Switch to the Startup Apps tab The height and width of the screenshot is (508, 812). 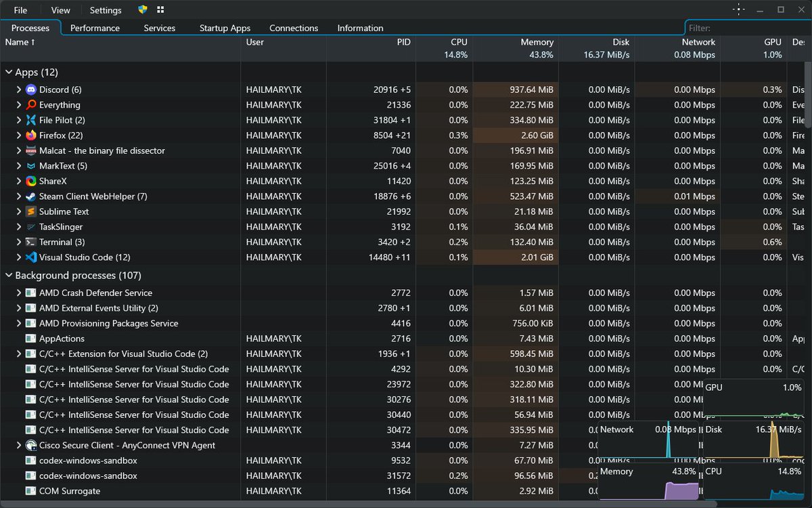click(225, 28)
